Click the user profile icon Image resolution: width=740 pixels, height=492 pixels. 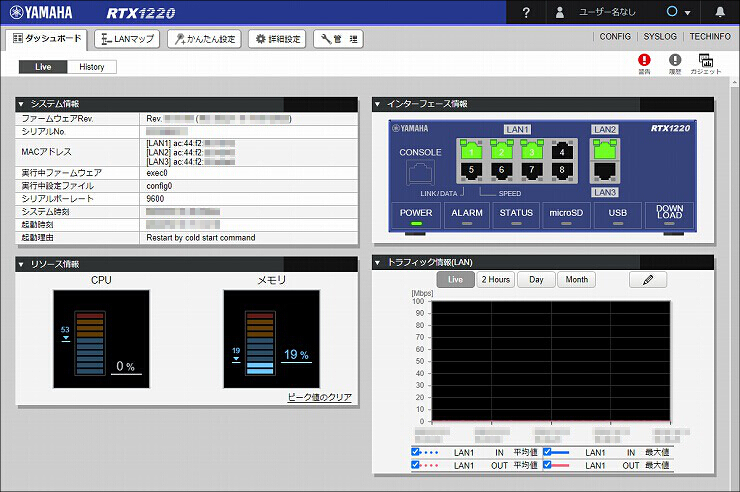[560, 12]
